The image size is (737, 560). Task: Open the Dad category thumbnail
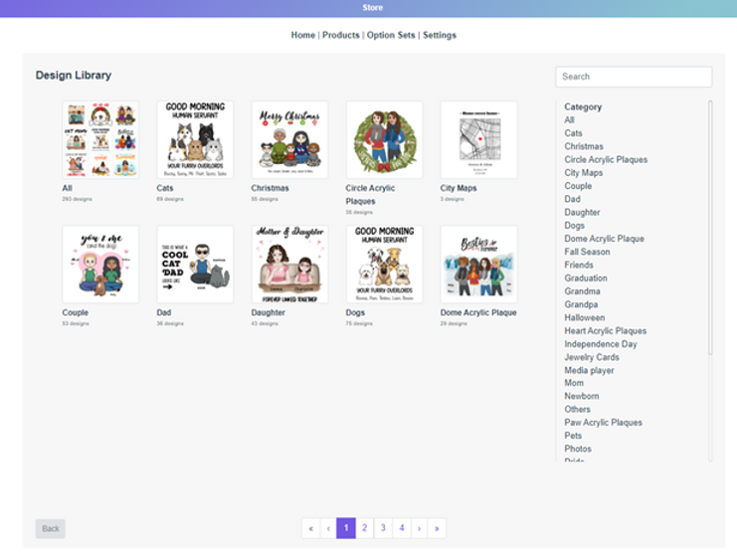(195, 265)
